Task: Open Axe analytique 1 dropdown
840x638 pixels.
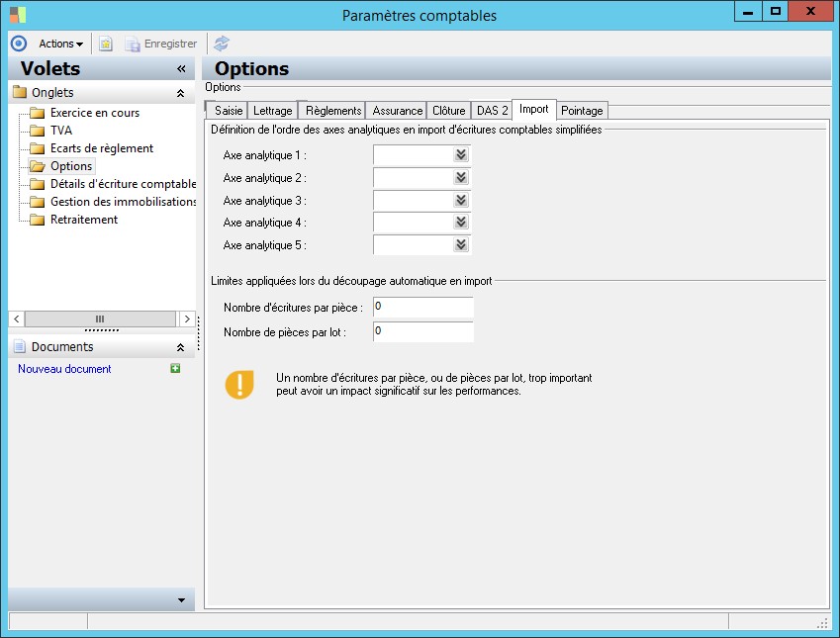Action: [461, 155]
